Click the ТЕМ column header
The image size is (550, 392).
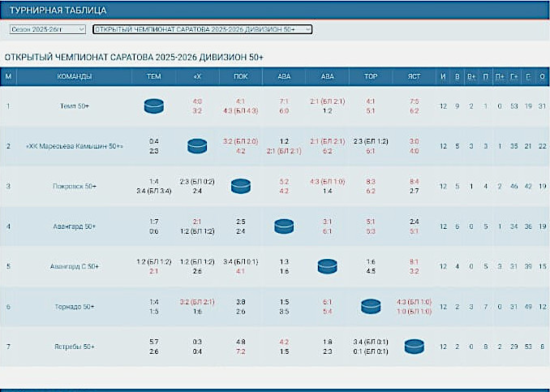point(153,76)
